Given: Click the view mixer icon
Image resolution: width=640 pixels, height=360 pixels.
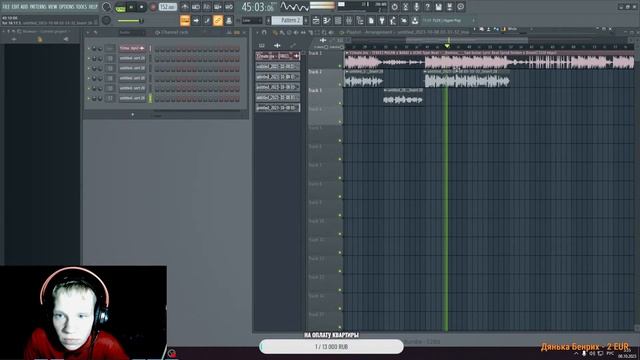Looking at the screenshot, I should [349, 20].
